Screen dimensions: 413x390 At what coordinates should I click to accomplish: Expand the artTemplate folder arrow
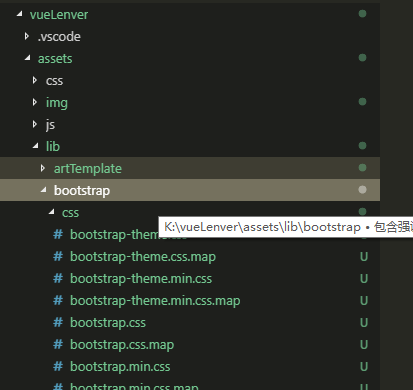click(x=43, y=168)
